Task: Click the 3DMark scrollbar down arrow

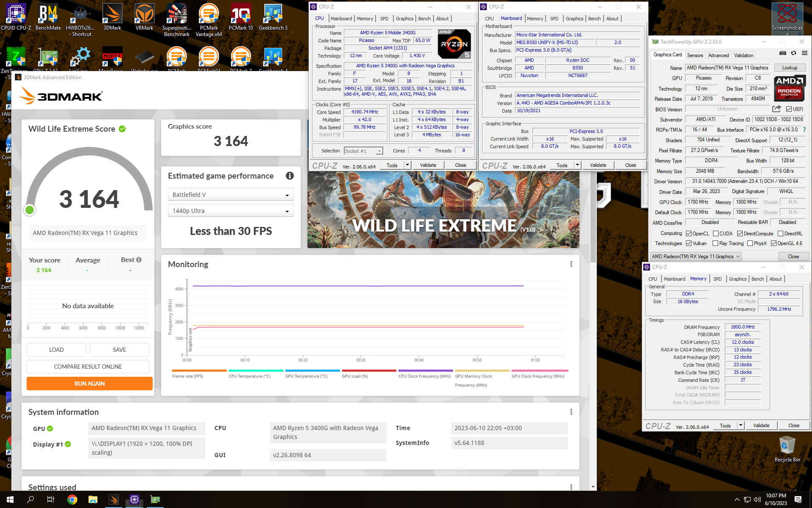Action: [593, 487]
